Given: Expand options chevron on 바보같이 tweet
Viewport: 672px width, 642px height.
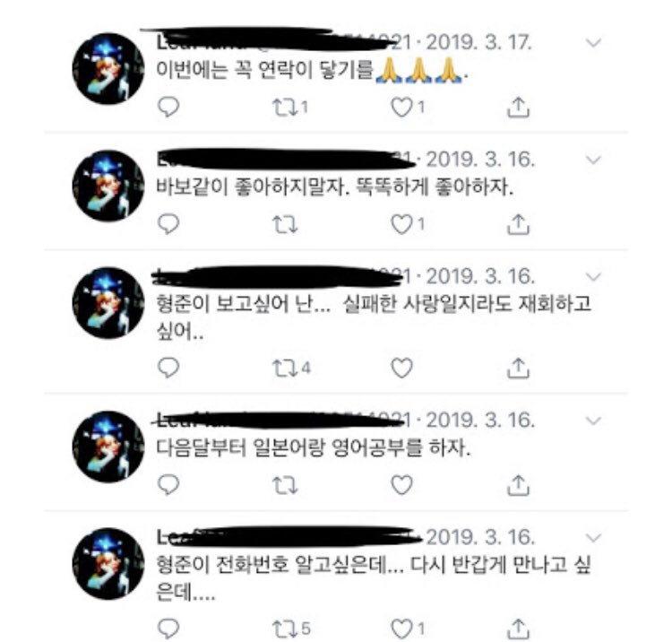Looking at the screenshot, I should click(593, 160).
